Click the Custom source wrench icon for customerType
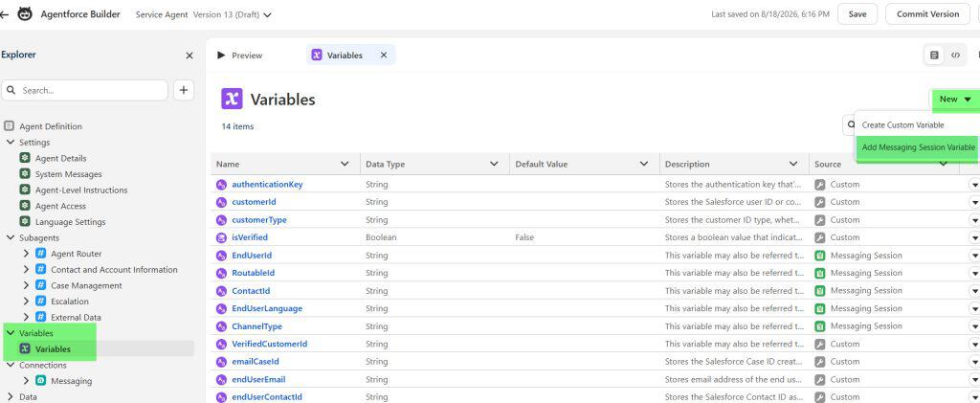Screen dimensions: 980x403 820,220
